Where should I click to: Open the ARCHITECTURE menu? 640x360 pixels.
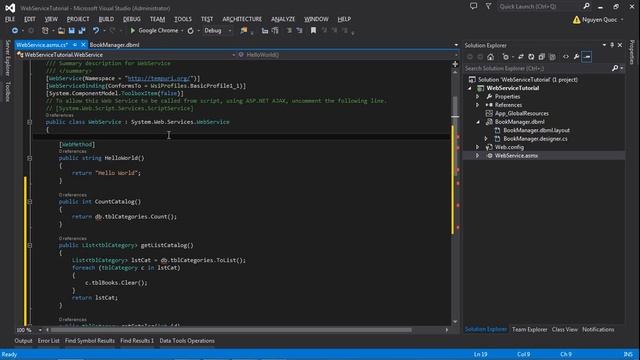(x=242, y=19)
